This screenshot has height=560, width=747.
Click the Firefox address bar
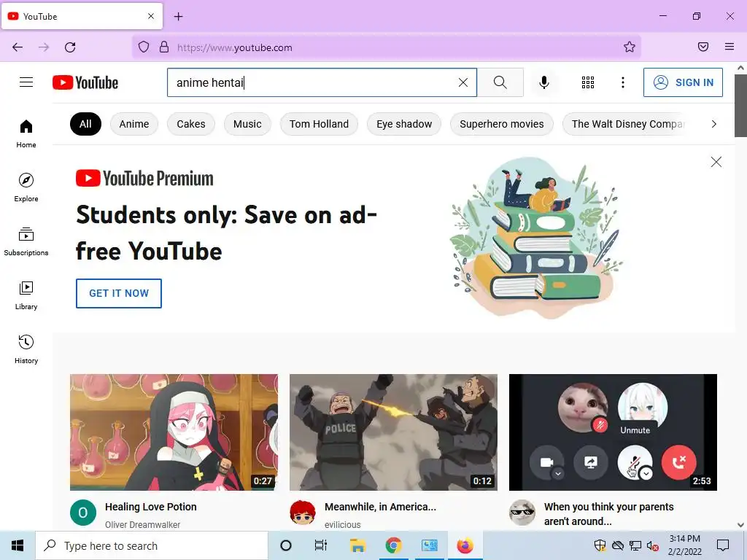point(386,47)
